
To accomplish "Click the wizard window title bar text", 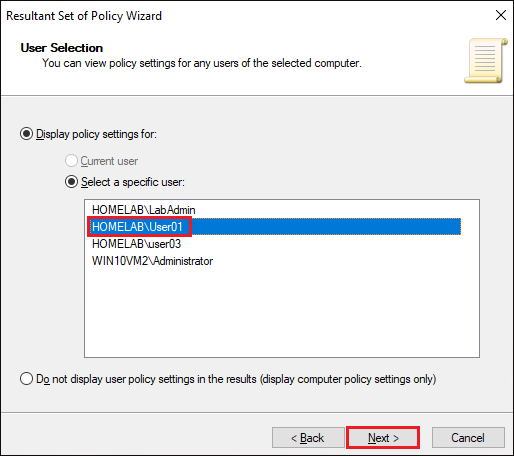I will [x=84, y=16].
